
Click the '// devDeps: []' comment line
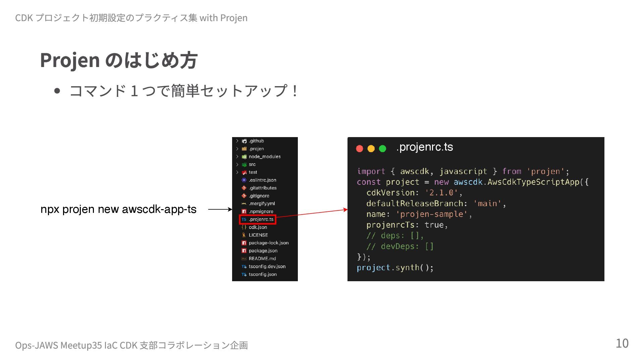(x=400, y=246)
